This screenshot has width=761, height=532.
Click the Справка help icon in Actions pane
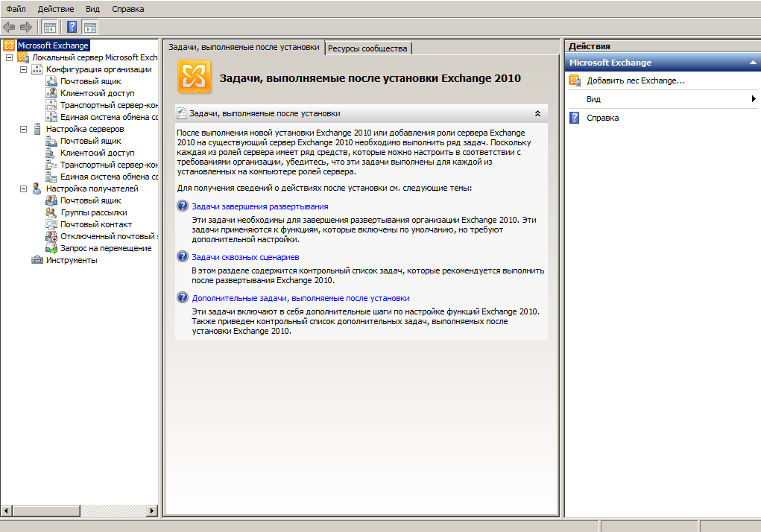[x=574, y=118]
